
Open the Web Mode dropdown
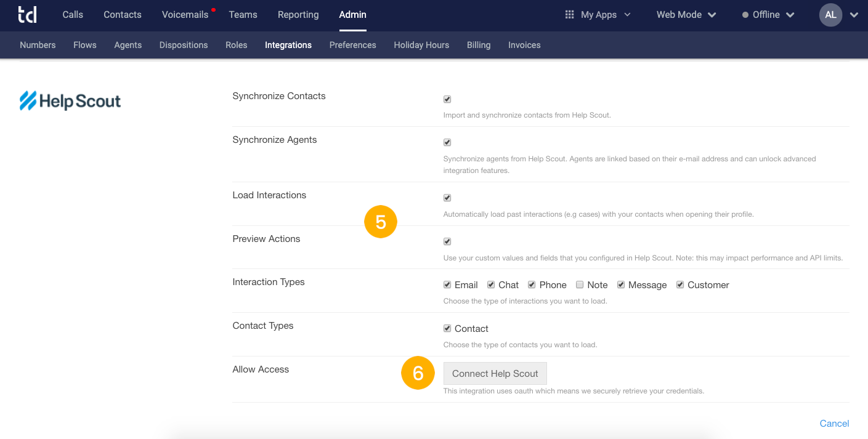click(x=686, y=15)
